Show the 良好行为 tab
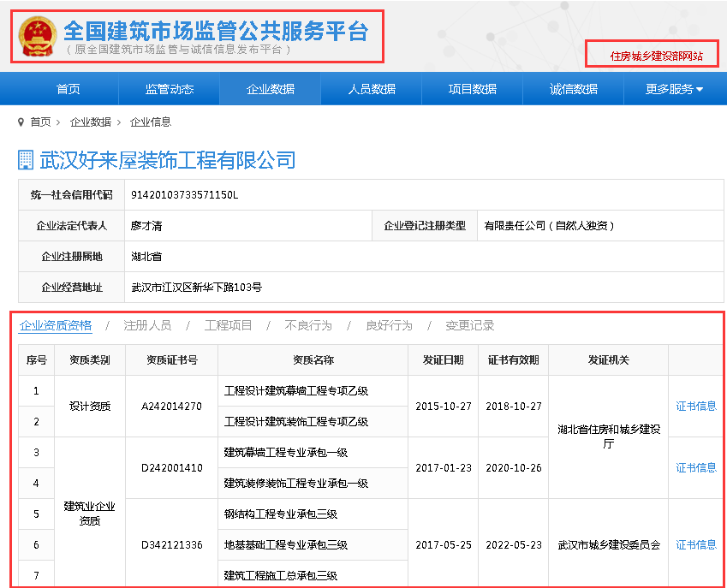 click(389, 325)
